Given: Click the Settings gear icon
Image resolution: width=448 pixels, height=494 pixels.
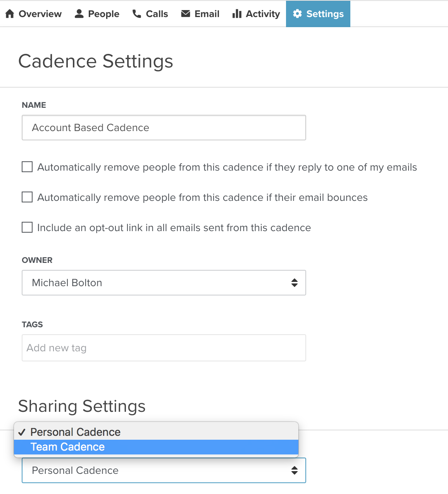Looking at the screenshot, I should coord(297,13).
